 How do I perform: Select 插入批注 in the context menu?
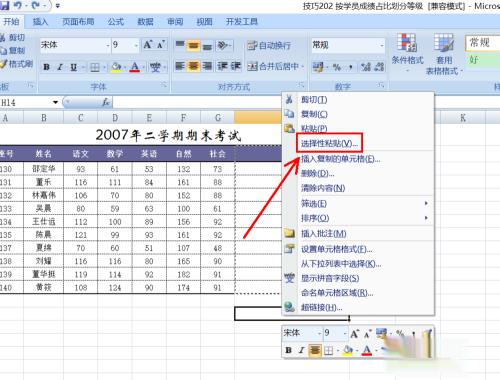tap(324, 234)
